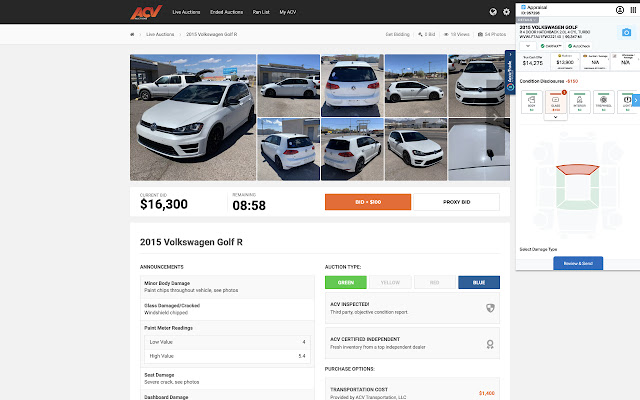Select the RED auction type light
The height and width of the screenshot is (400, 640).
(x=435, y=282)
